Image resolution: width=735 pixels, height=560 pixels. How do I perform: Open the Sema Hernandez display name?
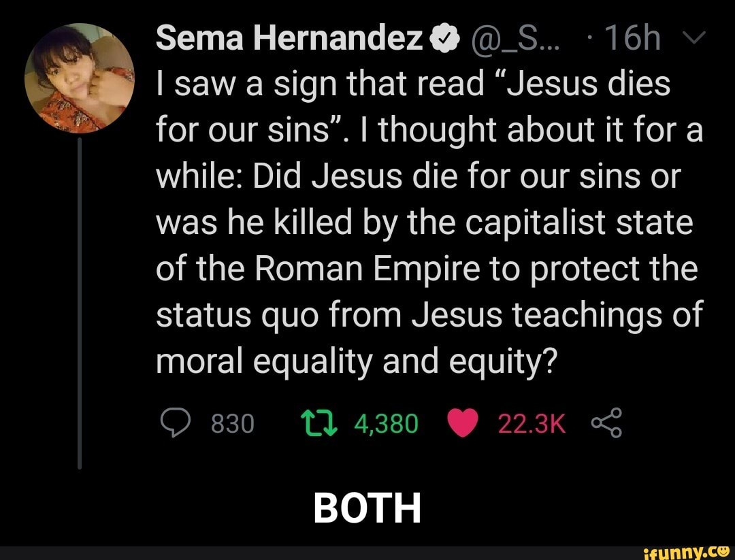pos(289,41)
